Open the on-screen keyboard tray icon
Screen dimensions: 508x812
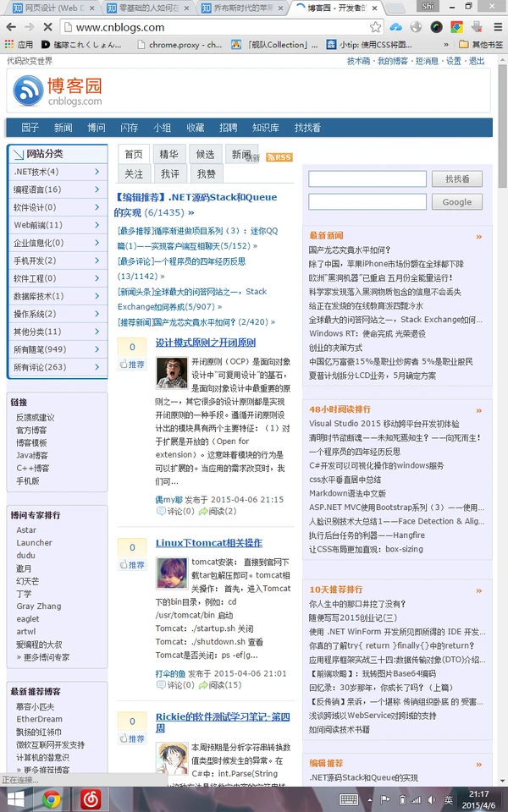(x=349, y=799)
